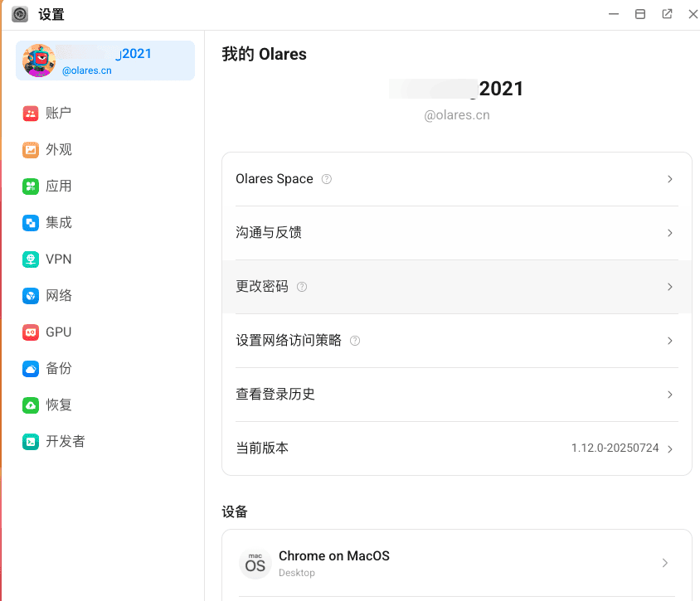This screenshot has width=700, height=601.
Task: Click the help icon beside 设置网络访问策略
Action: pyautogui.click(x=355, y=341)
